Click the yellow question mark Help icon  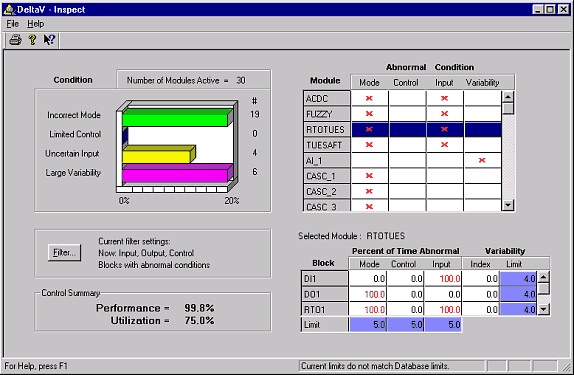click(x=33, y=40)
